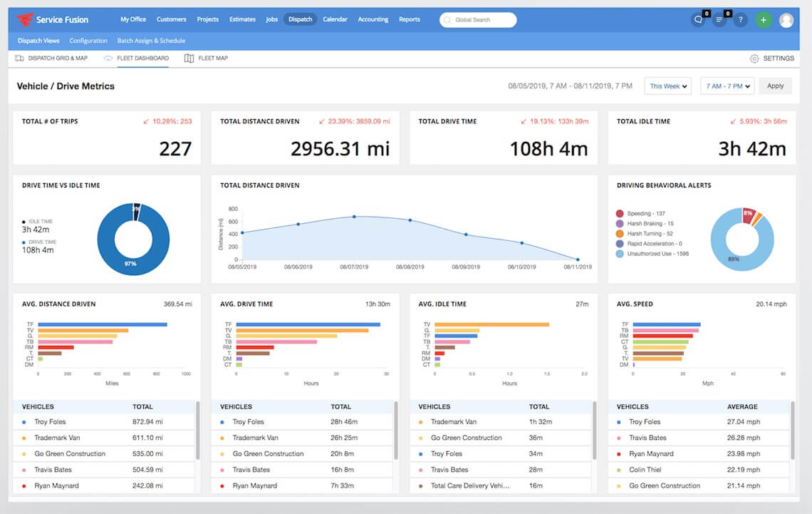Click the Apply button
Viewport: 812px width, 514px height.
pyautogui.click(x=775, y=86)
